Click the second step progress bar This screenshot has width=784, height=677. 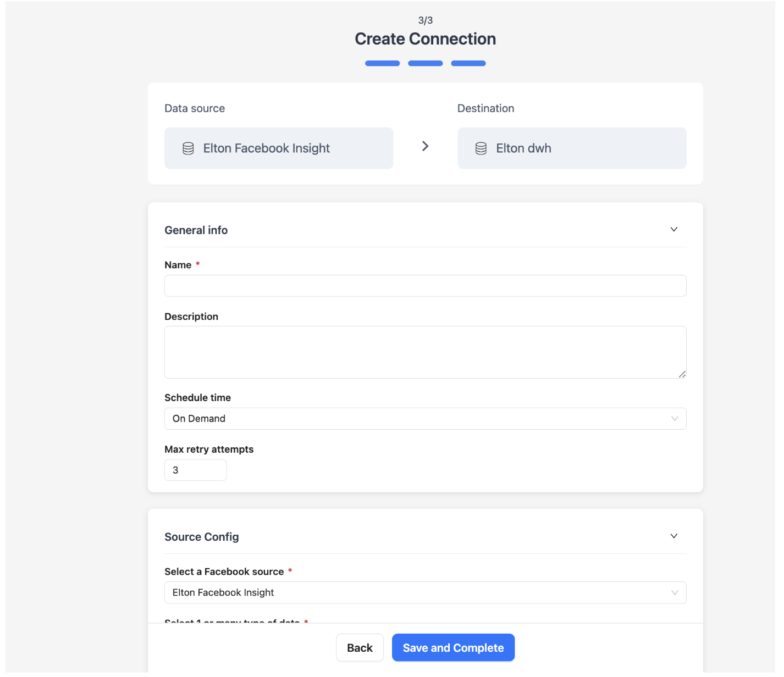click(425, 64)
